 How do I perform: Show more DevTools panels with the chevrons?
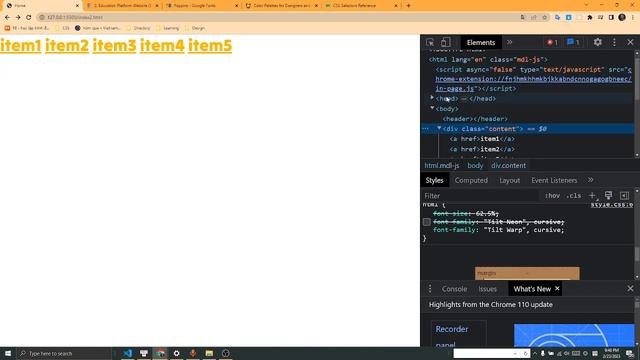click(509, 42)
